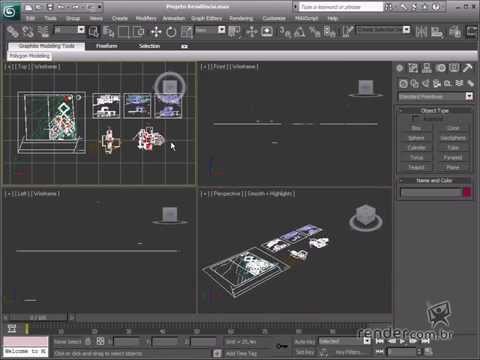Open the Hierarchy command panel tab

[x=427, y=68]
